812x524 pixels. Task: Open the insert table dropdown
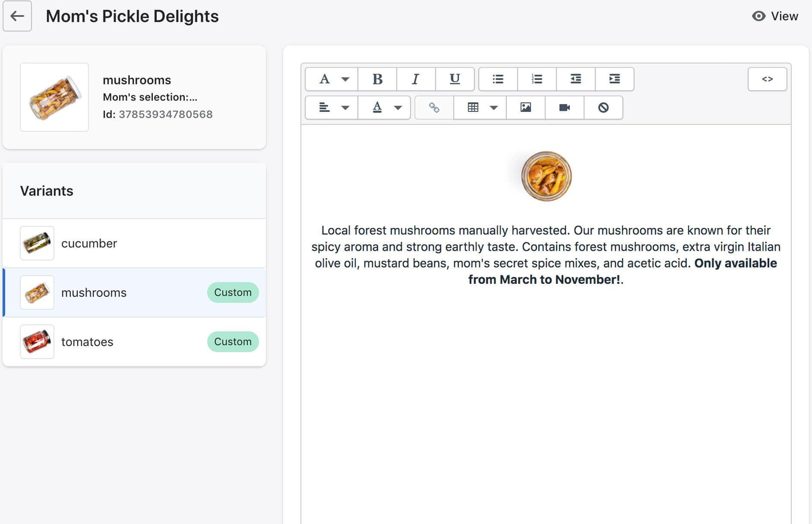coord(480,107)
